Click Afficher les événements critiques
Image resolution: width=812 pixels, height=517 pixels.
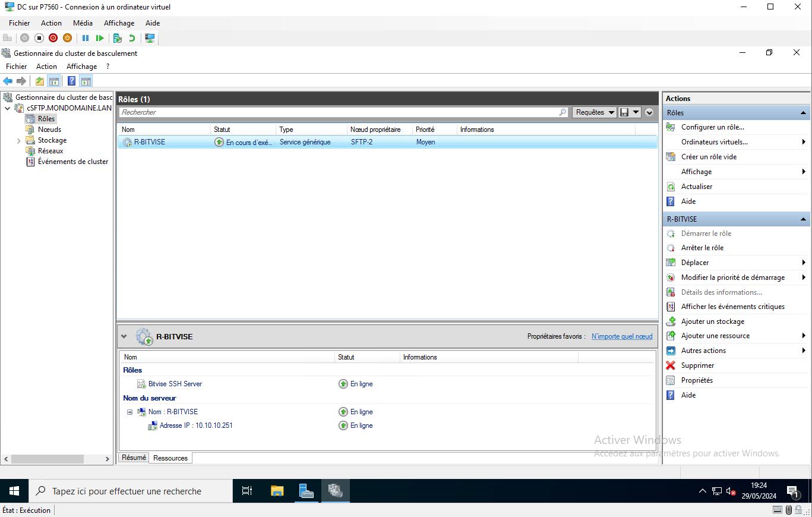[733, 307]
